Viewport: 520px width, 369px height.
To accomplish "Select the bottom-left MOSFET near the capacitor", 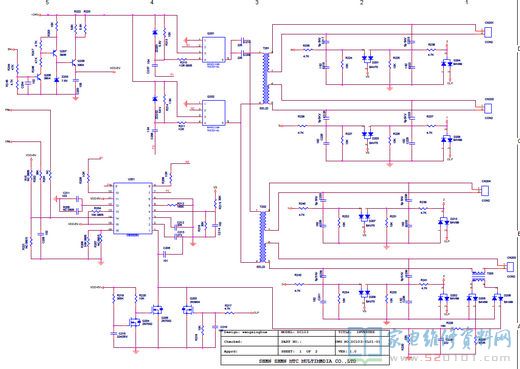I will [135, 322].
